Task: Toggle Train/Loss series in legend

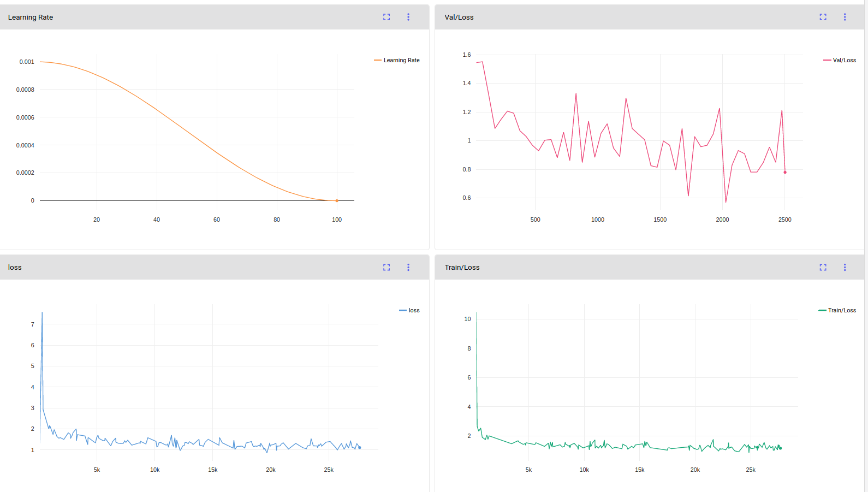Action: tap(837, 310)
